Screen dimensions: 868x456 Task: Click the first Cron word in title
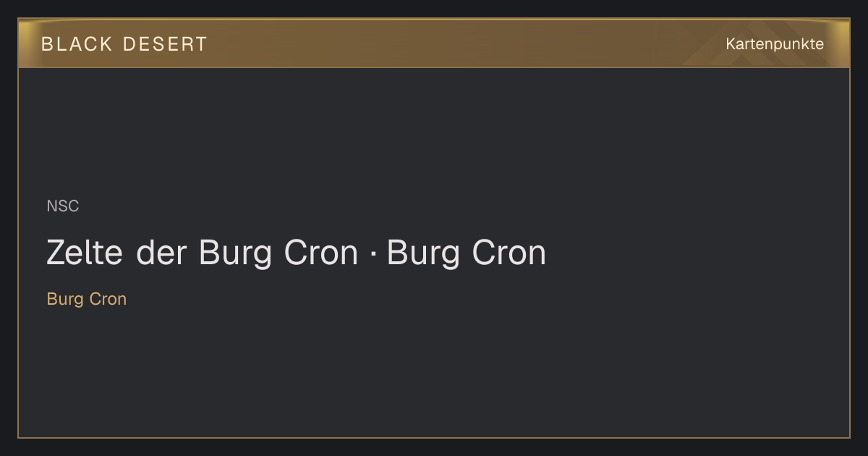tap(320, 253)
